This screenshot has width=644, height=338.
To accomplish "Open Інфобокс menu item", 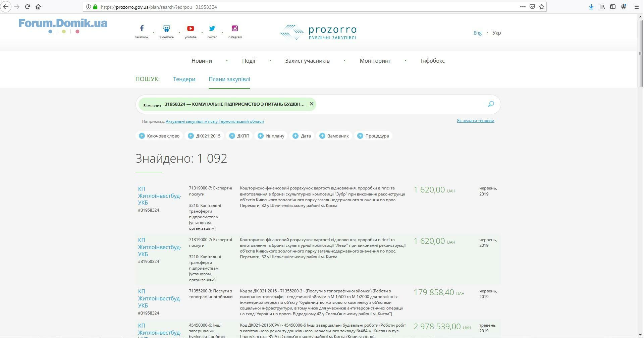I will [x=433, y=61].
